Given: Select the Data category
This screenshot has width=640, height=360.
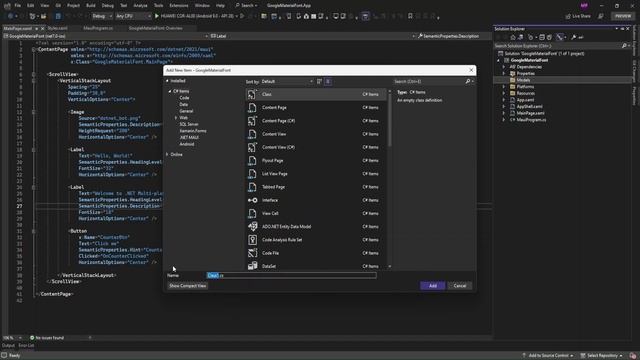Looking at the screenshot, I should coord(184,104).
